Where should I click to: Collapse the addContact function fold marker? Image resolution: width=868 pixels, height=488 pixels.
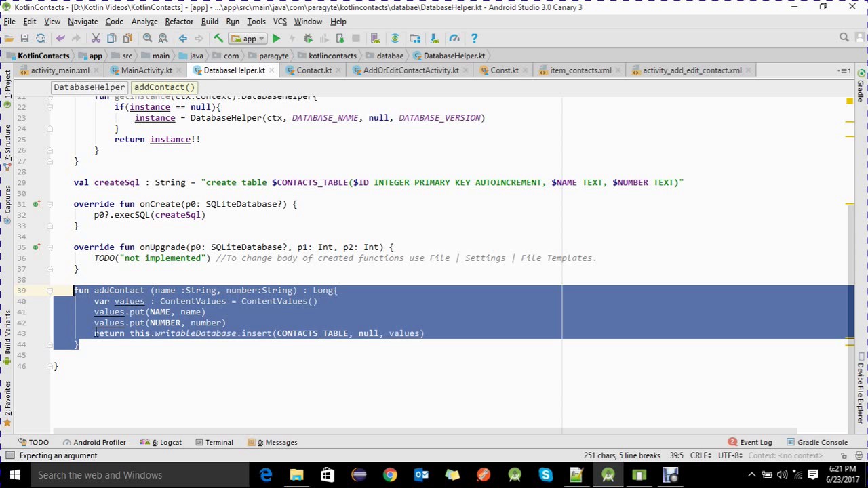point(50,291)
